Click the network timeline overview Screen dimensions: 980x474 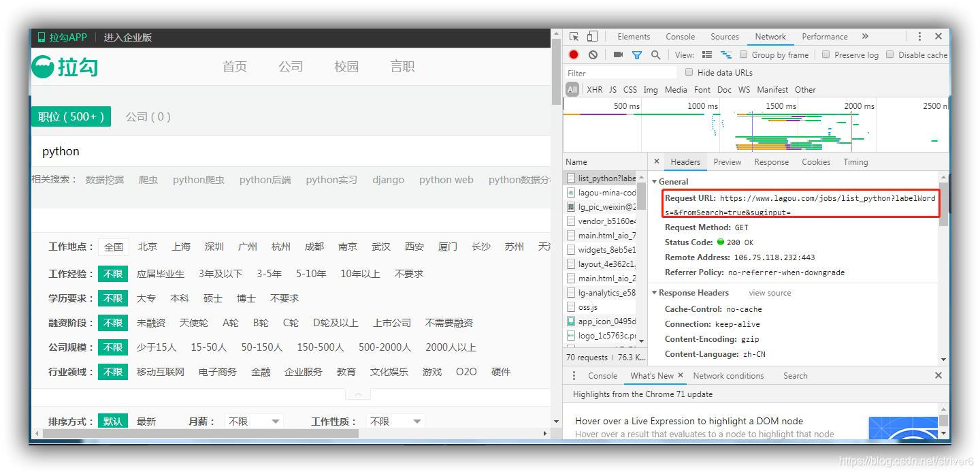[755, 125]
